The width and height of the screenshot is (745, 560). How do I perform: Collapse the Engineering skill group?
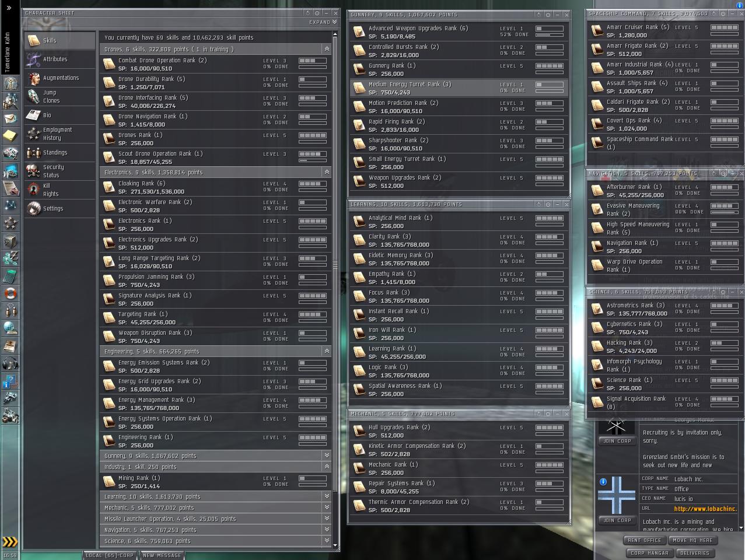click(x=327, y=351)
